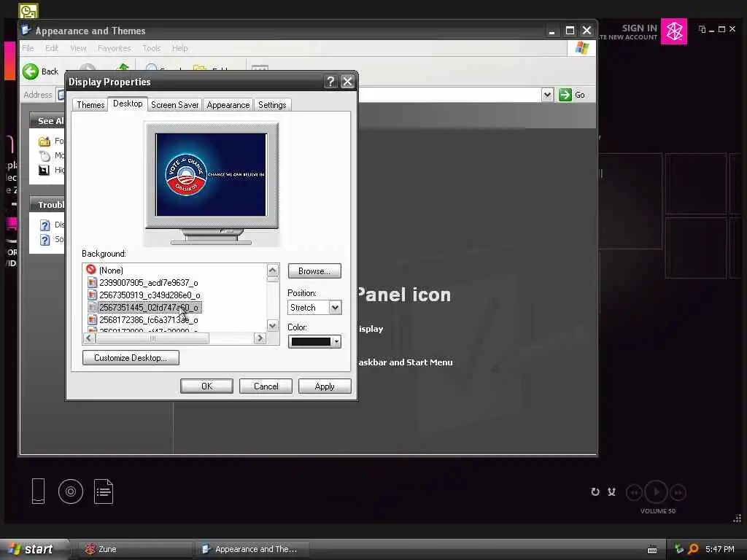Open the File menu in Appearance and Themes

pos(28,48)
